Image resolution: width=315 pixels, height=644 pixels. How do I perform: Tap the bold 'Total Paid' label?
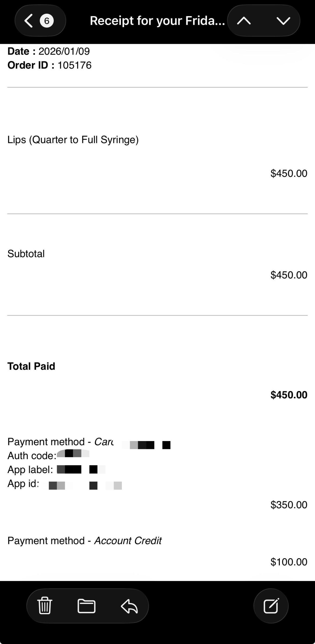coord(31,366)
